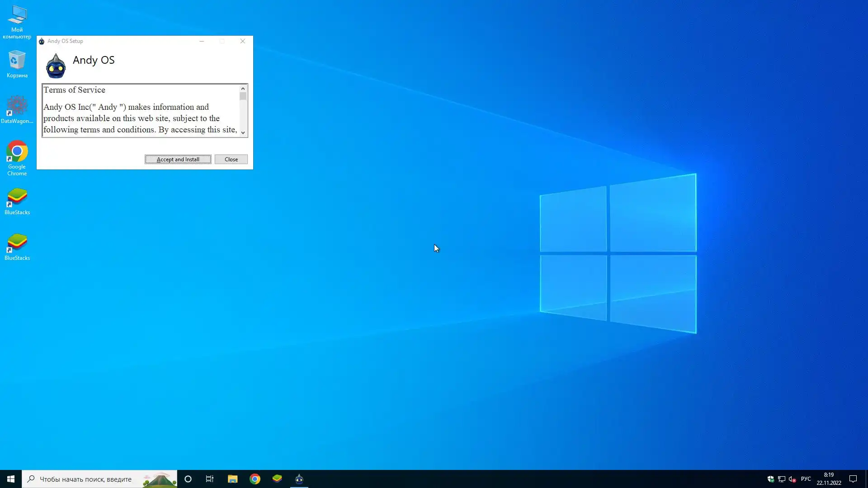This screenshot has height=488, width=868.
Task: Open BlueStacks from the taskbar
Action: (x=277, y=479)
